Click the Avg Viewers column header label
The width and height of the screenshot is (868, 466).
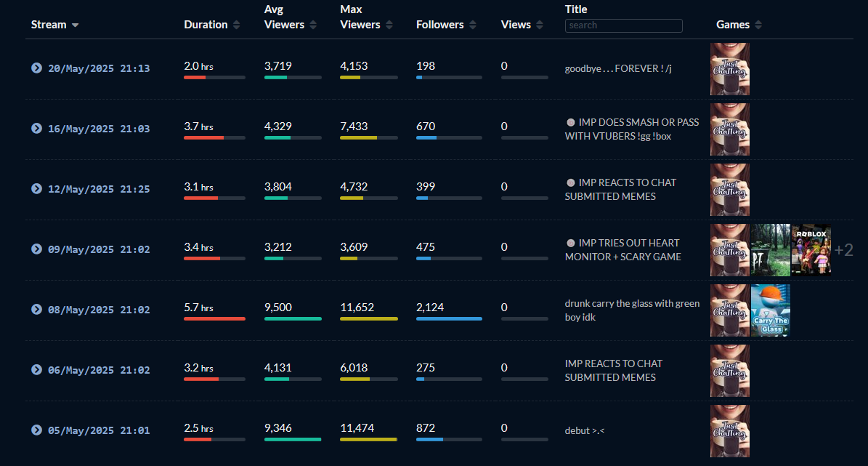pos(285,17)
